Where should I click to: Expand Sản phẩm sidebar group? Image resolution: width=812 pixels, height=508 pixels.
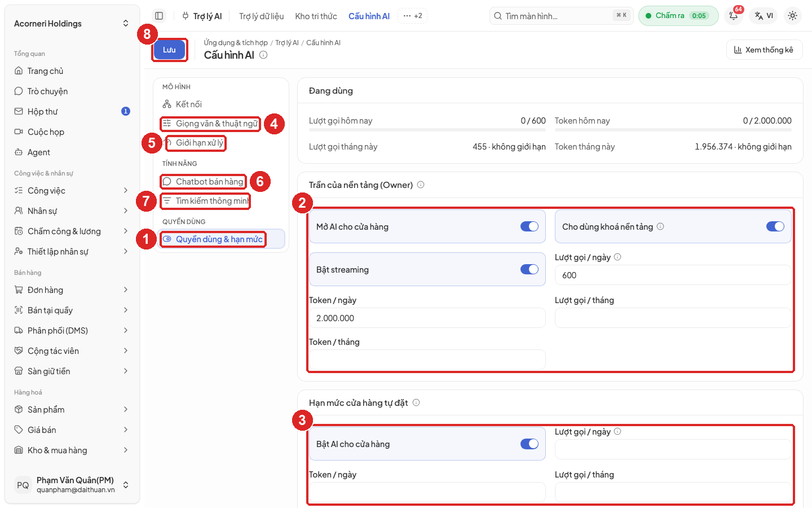pos(72,410)
